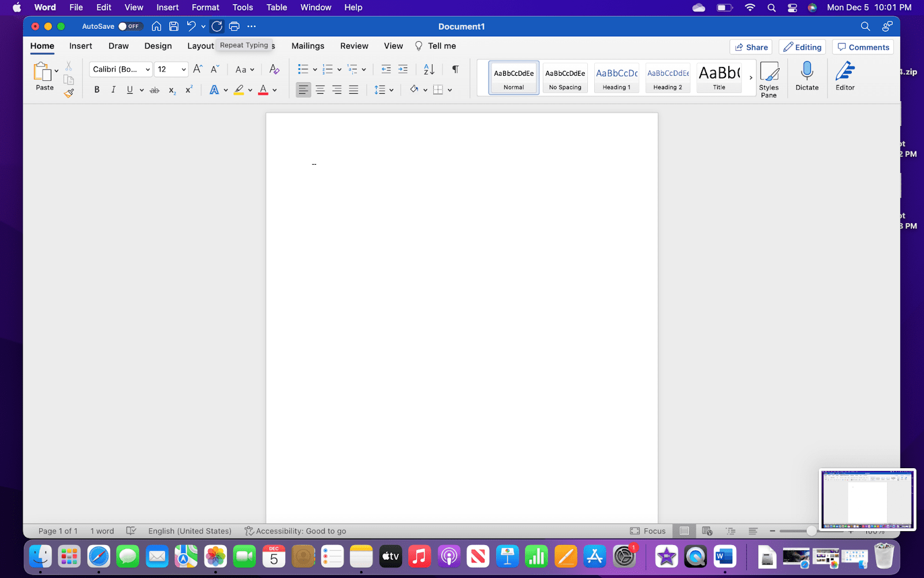Image resolution: width=924 pixels, height=578 pixels.
Task: Undo the last action
Action: pyautogui.click(x=191, y=26)
